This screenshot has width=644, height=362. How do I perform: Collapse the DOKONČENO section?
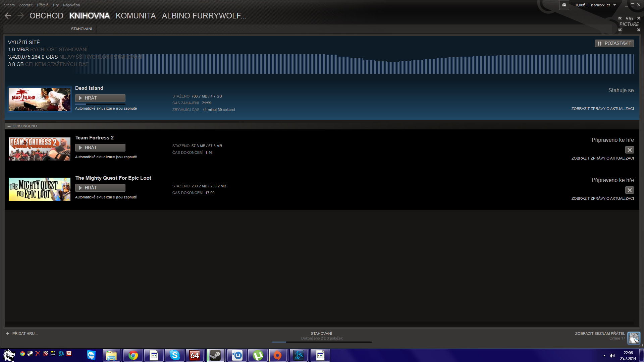pyautogui.click(x=9, y=126)
